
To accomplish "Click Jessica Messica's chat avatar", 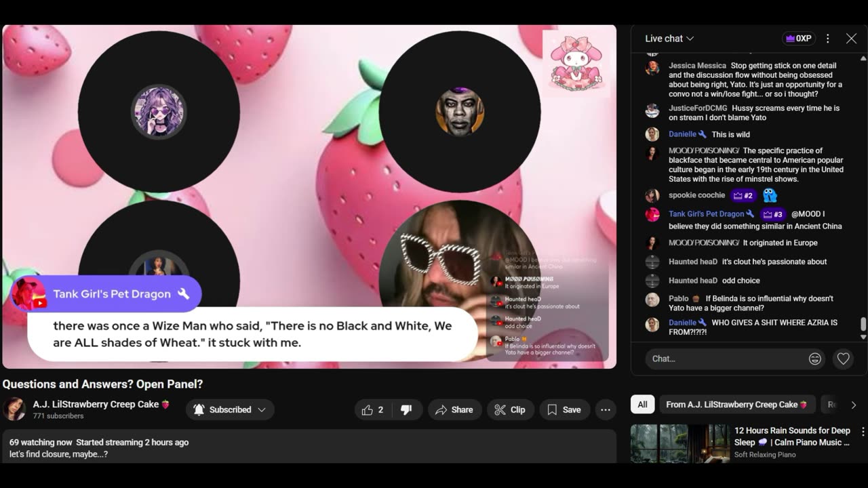I will point(652,67).
